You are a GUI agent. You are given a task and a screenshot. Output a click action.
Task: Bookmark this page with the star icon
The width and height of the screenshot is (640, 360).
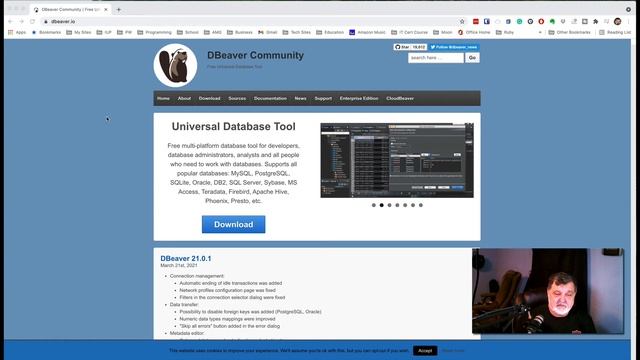coord(462,21)
